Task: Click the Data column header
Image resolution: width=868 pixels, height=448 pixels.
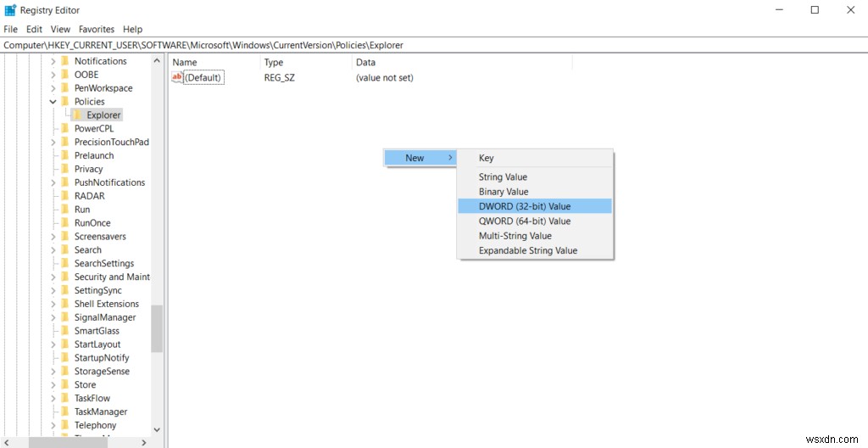Action: 462,63
